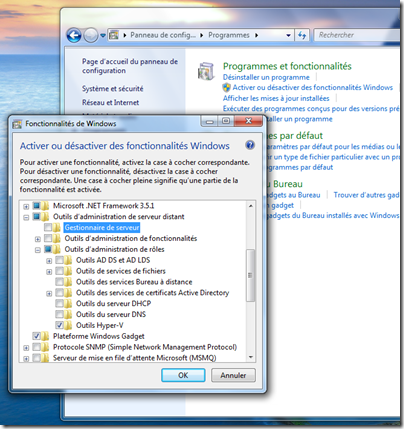Click the Programmes et fonctionnalités icon

pyautogui.click(x=206, y=71)
